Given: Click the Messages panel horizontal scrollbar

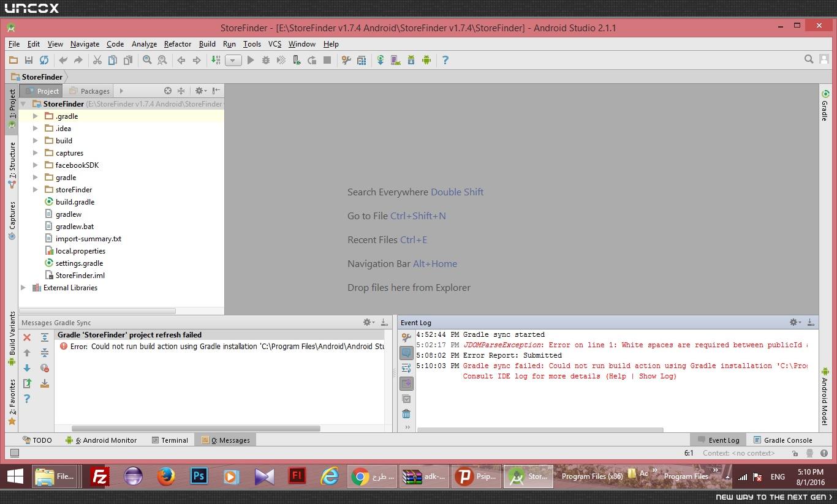Looking at the screenshot, I should click(x=196, y=429).
